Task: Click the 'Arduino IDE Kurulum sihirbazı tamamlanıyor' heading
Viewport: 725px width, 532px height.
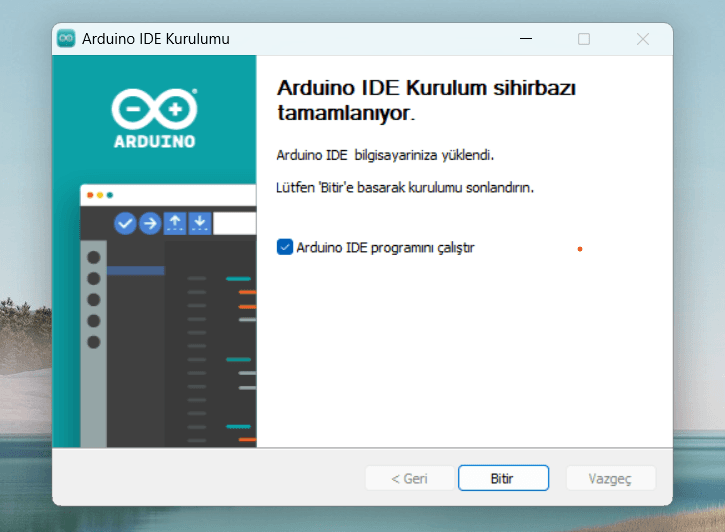Action: (x=426, y=100)
